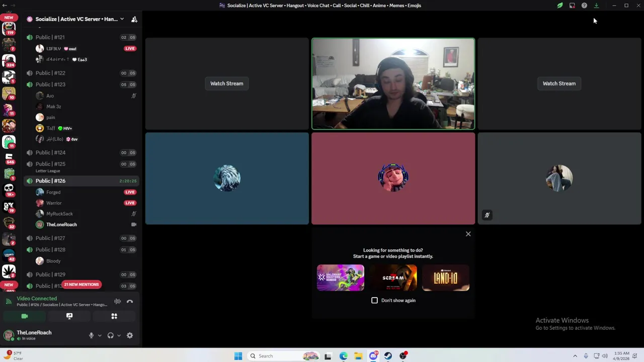
Task: Open TheLoneRoach user panel avatar
Action: point(9,335)
